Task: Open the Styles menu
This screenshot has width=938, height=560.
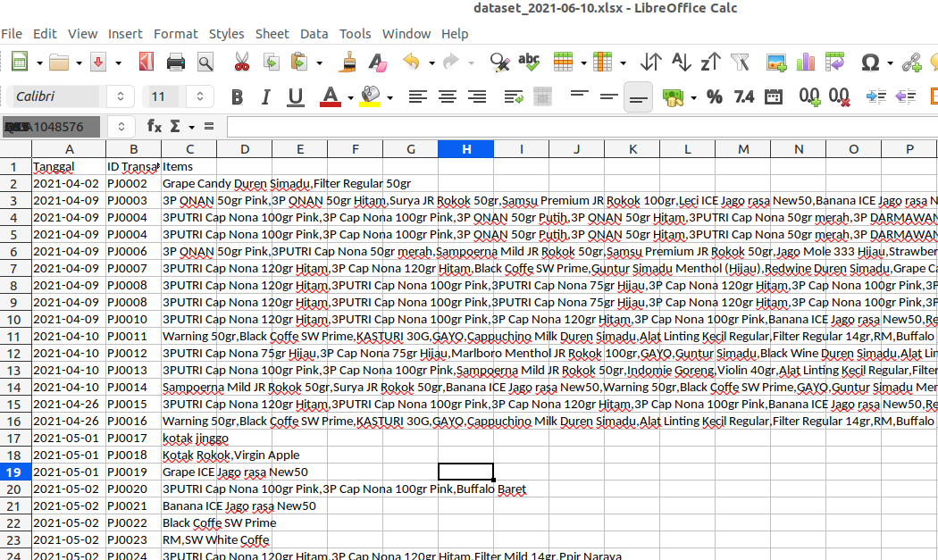Action: coord(226,34)
